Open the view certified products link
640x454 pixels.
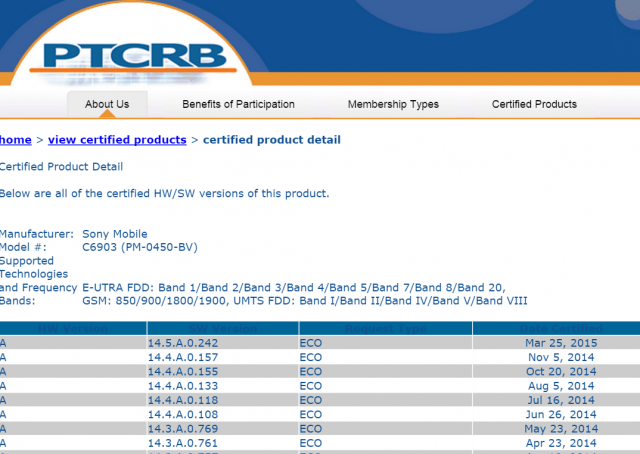click(117, 140)
